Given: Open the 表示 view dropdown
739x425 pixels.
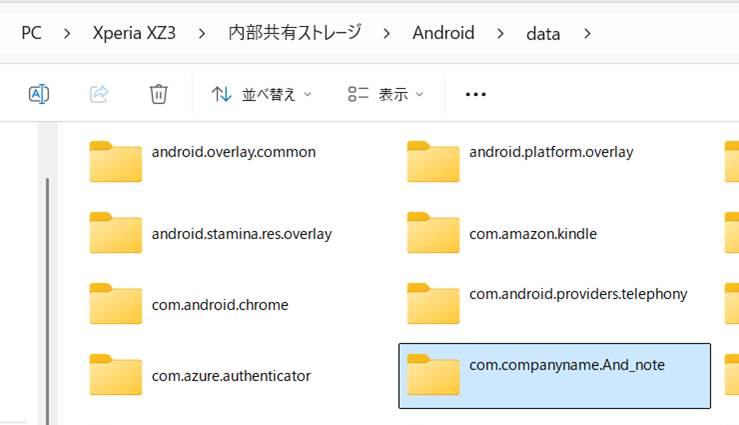Looking at the screenshot, I should pyautogui.click(x=386, y=94).
